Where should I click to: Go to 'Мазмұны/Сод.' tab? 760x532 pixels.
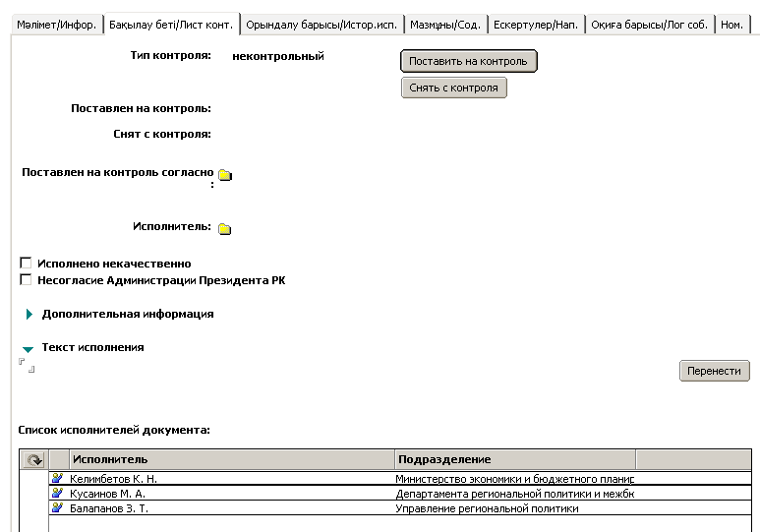(445, 25)
